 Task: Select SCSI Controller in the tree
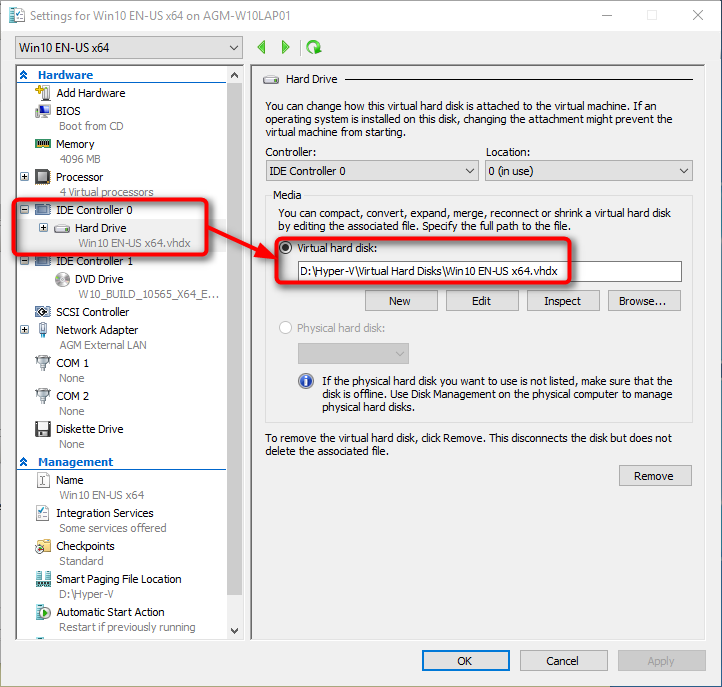coord(93,312)
